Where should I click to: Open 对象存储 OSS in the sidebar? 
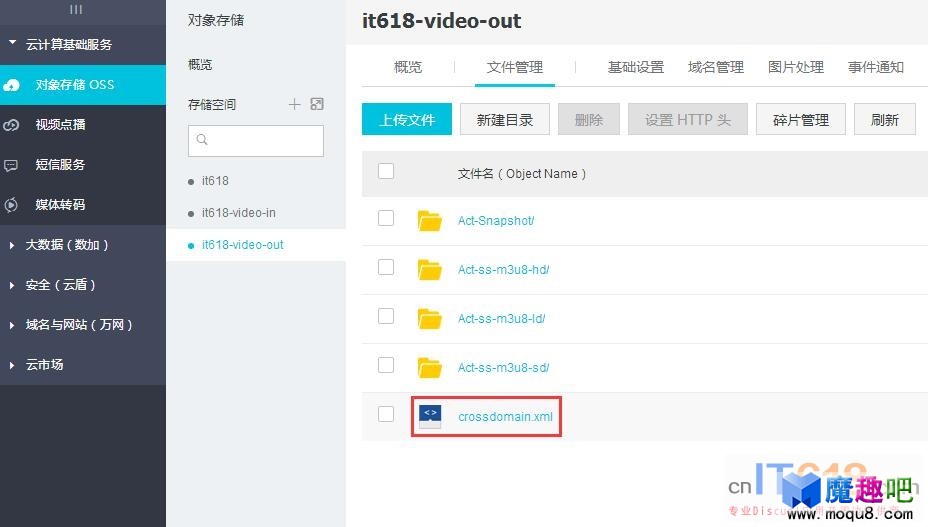pos(83,85)
